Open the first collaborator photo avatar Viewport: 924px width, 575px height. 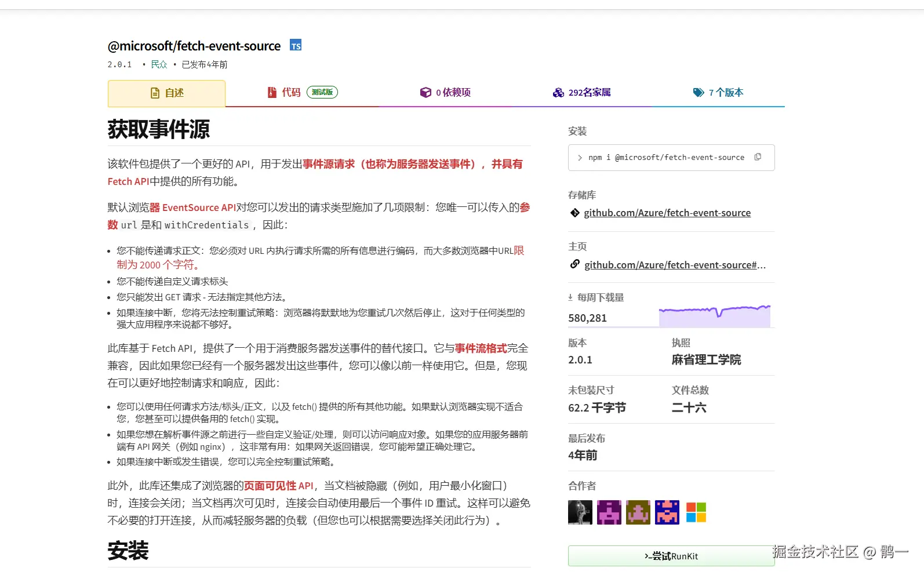[x=580, y=512]
